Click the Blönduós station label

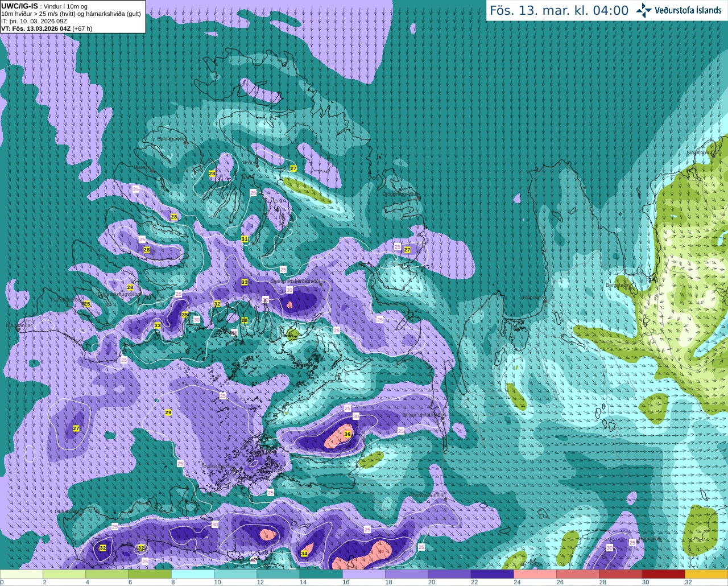533,298
